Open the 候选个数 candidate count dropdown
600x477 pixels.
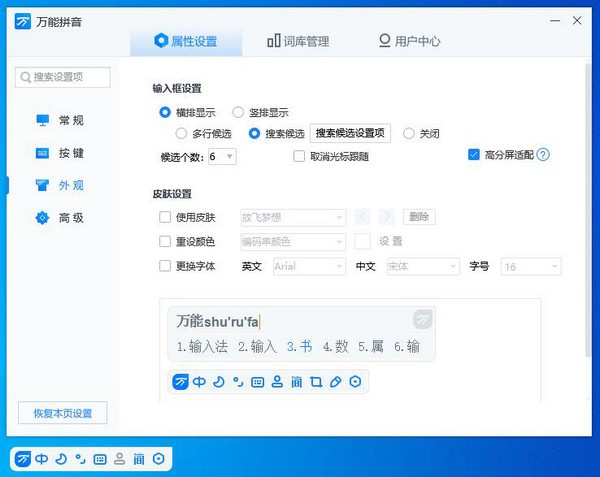point(222,156)
